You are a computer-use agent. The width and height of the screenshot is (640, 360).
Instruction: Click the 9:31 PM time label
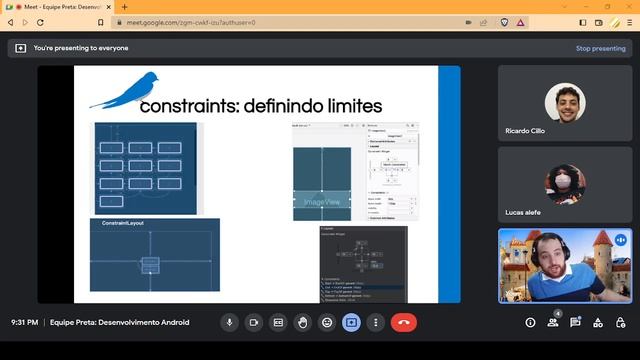(x=24, y=322)
